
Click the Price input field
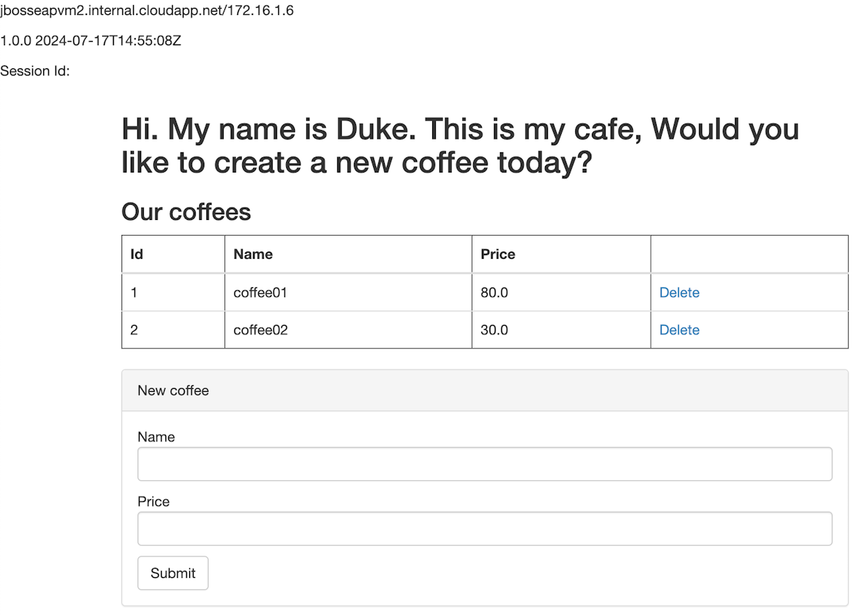(x=484, y=528)
